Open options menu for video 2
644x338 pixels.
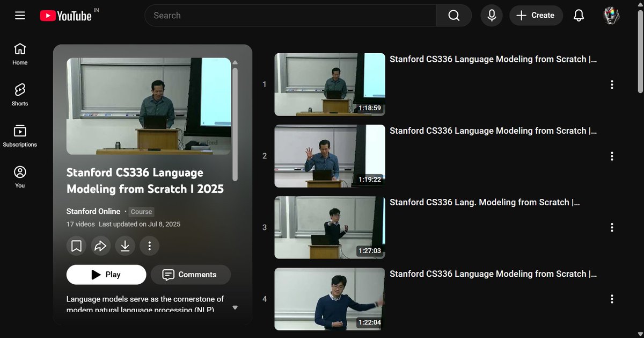612,156
